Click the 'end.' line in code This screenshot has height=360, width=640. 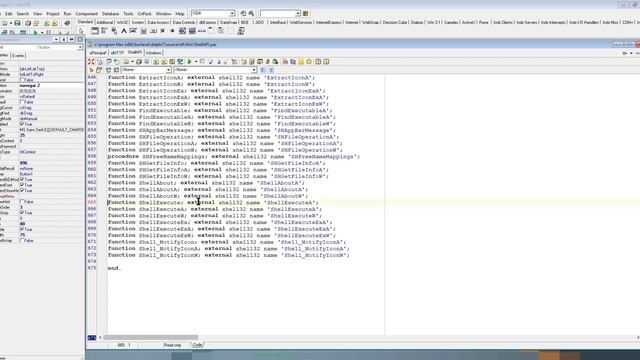[114, 268]
